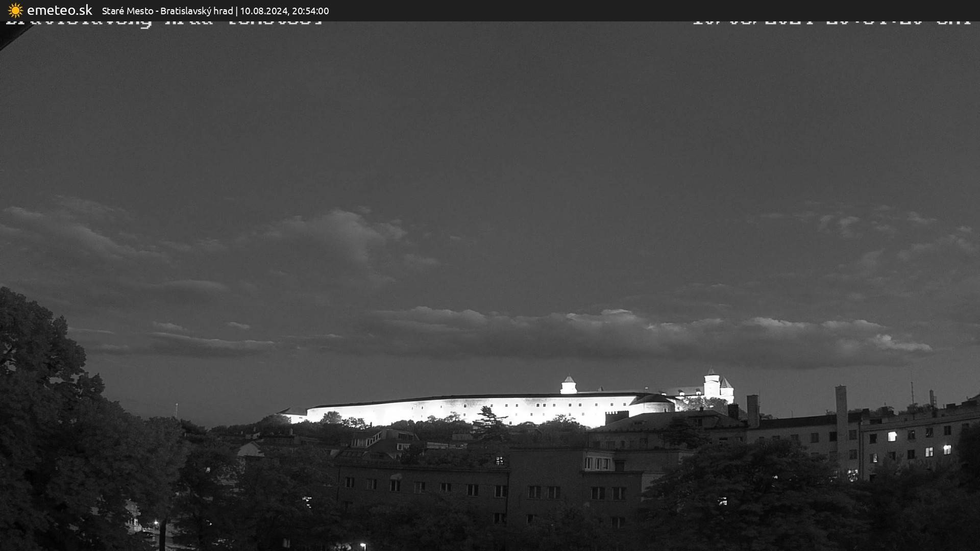Click the 10.08.2024, 20:54:00 timestamp
This screenshot has width=980, height=551.
[284, 11]
